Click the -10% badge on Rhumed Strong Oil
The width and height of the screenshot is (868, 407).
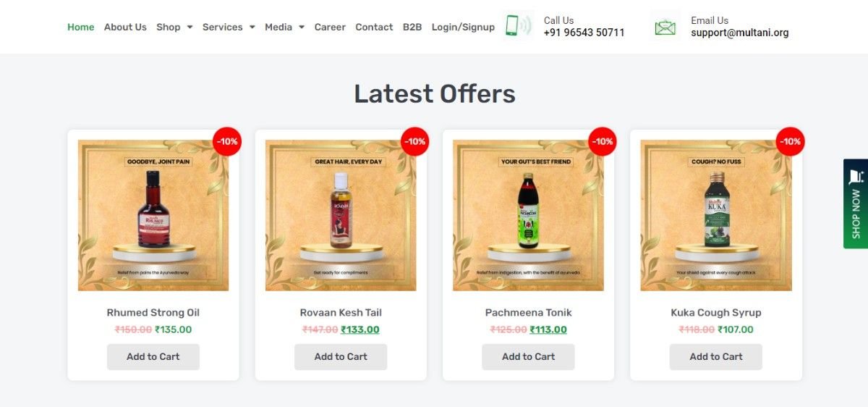227,141
